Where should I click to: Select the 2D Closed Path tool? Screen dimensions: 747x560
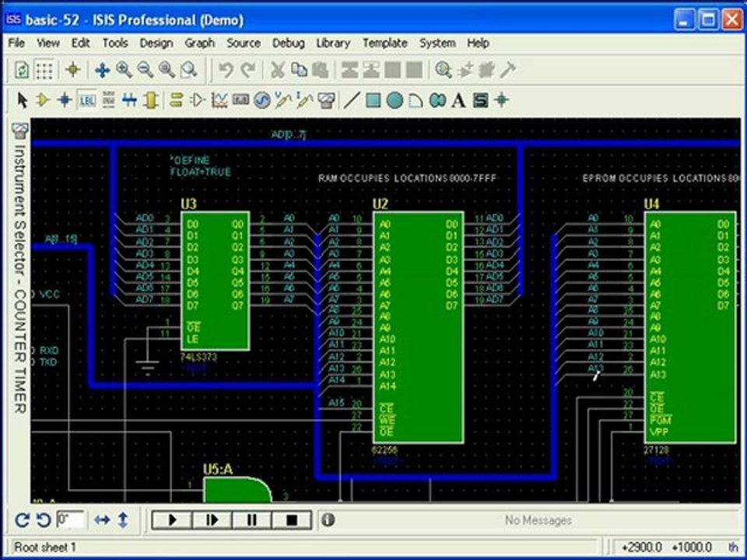(x=437, y=100)
